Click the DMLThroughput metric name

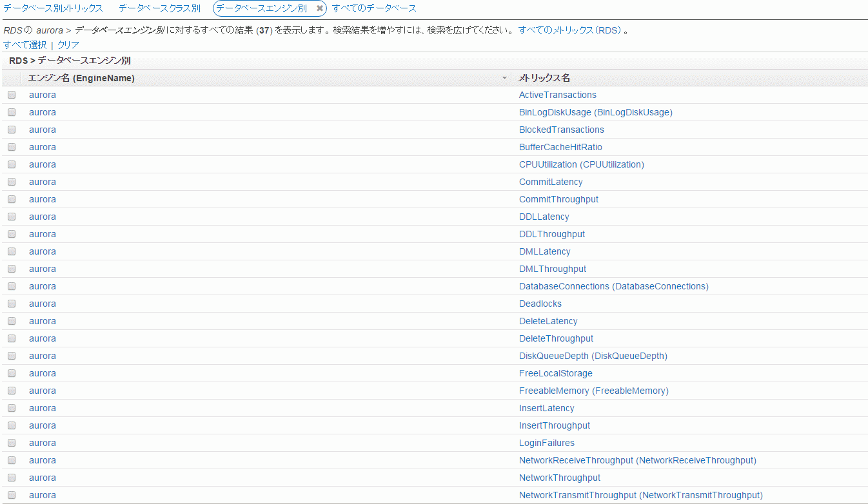[x=553, y=269]
